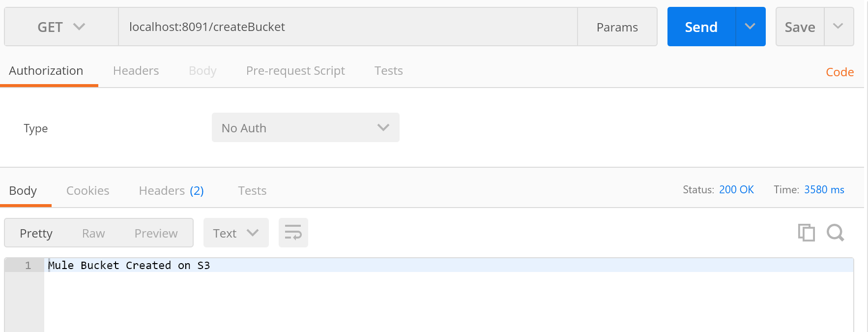Open the GET method dropdown
The image size is (868, 332).
(61, 27)
